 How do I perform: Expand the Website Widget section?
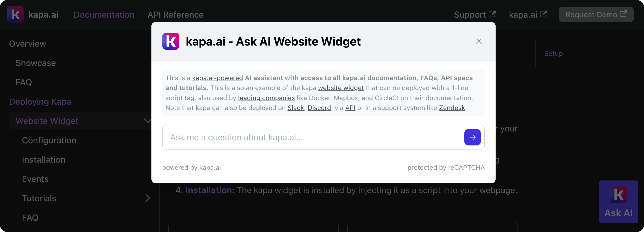click(147, 121)
